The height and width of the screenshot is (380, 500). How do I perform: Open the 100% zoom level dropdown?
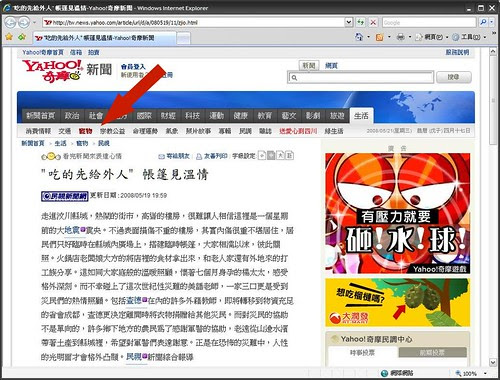click(485, 373)
